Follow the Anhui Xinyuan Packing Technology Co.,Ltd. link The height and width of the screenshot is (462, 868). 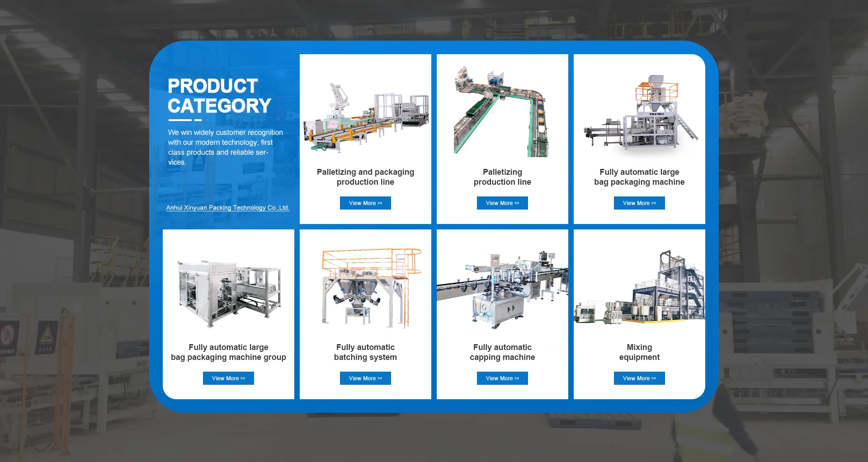click(x=228, y=208)
